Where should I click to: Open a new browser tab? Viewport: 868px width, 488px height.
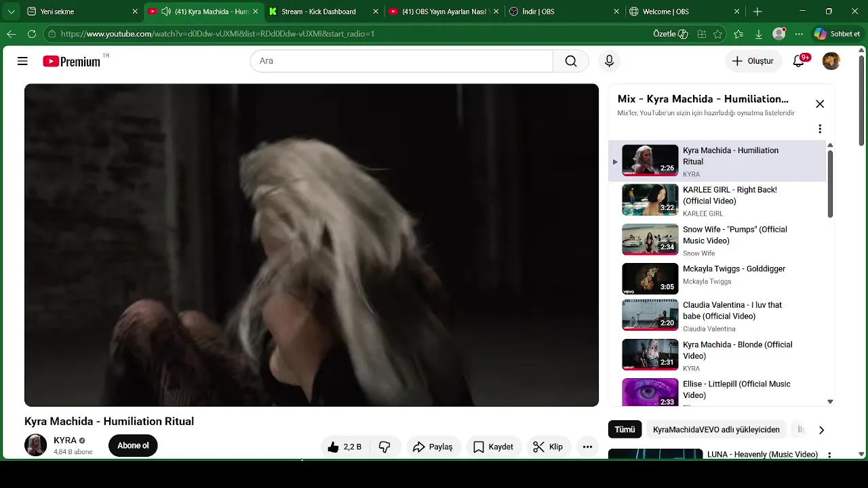[757, 12]
